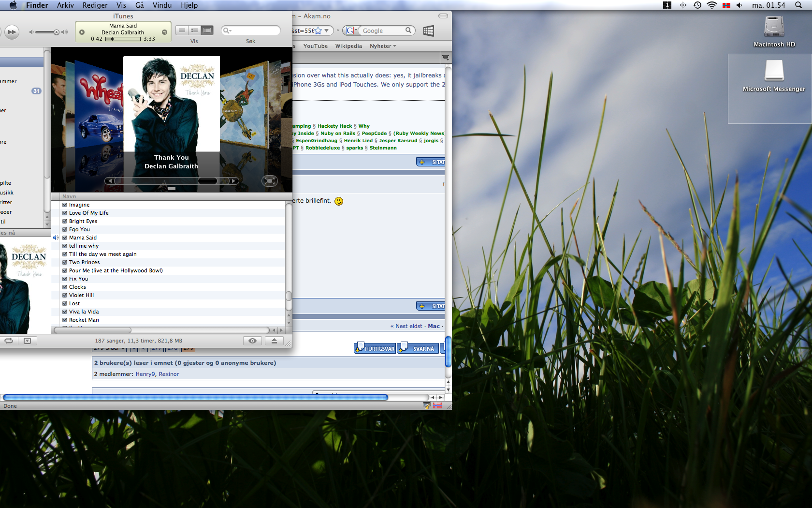Open the tab list icon in the browser

446,58
